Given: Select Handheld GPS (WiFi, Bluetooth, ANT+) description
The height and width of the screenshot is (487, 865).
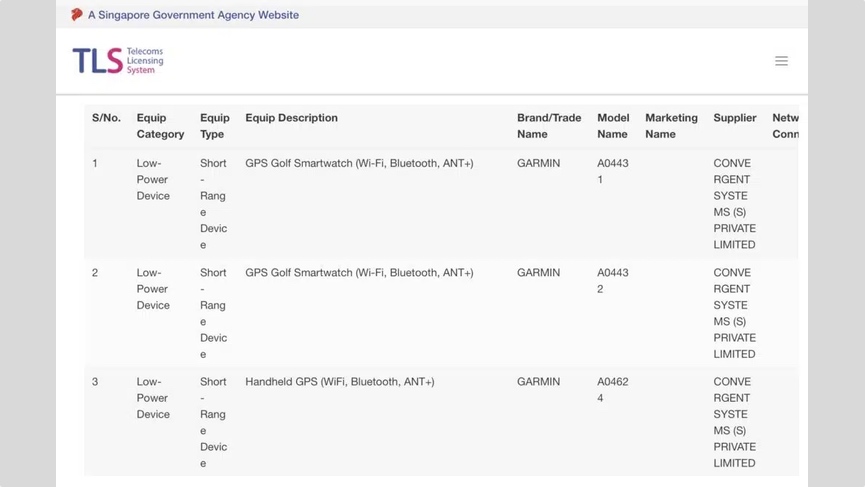Looking at the screenshot, I should click(340, 382).
